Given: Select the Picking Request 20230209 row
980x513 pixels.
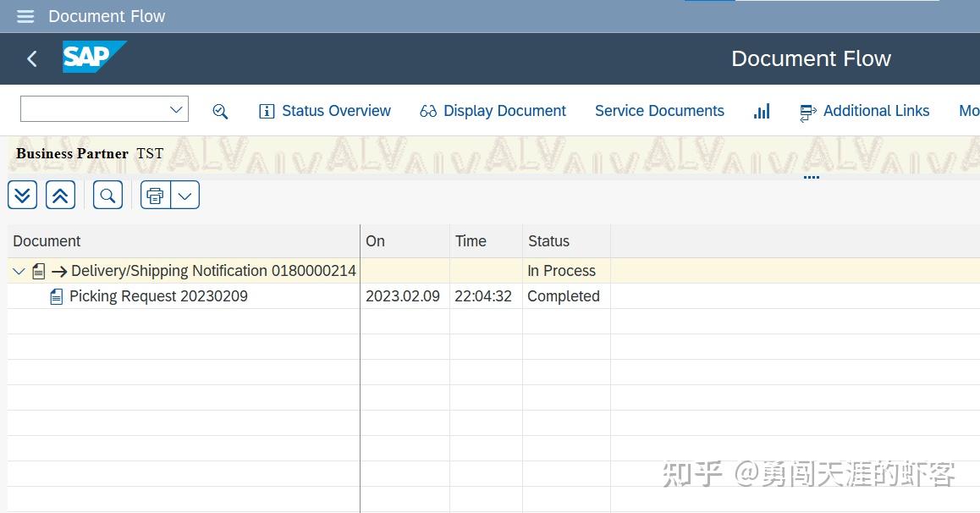Looking at the screenshot, I should [158, 295].
